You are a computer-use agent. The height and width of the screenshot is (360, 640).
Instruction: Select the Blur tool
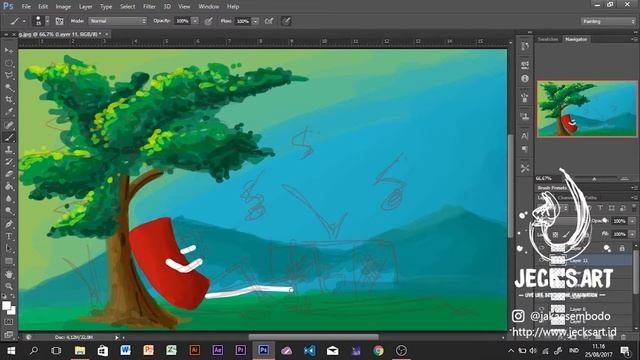point(9,199)
